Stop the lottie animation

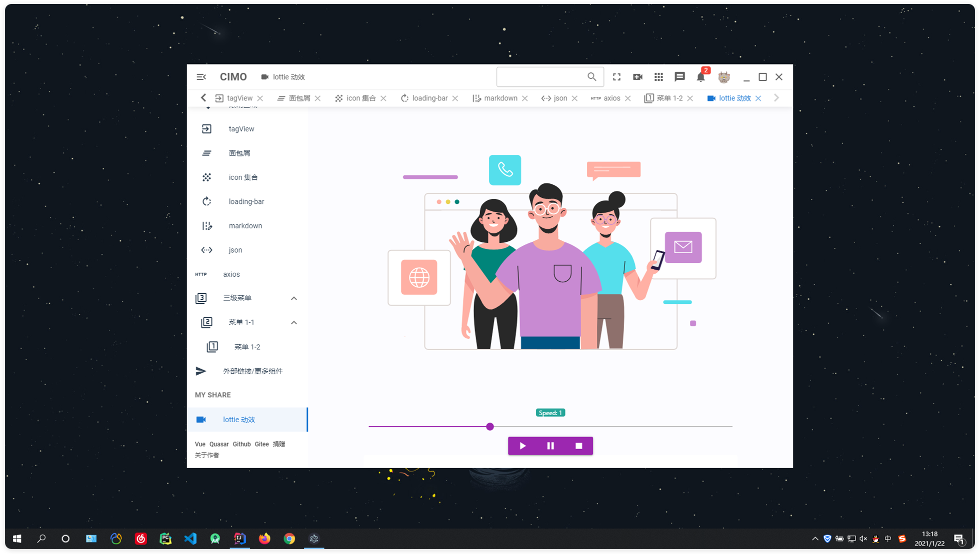(578, 446)
